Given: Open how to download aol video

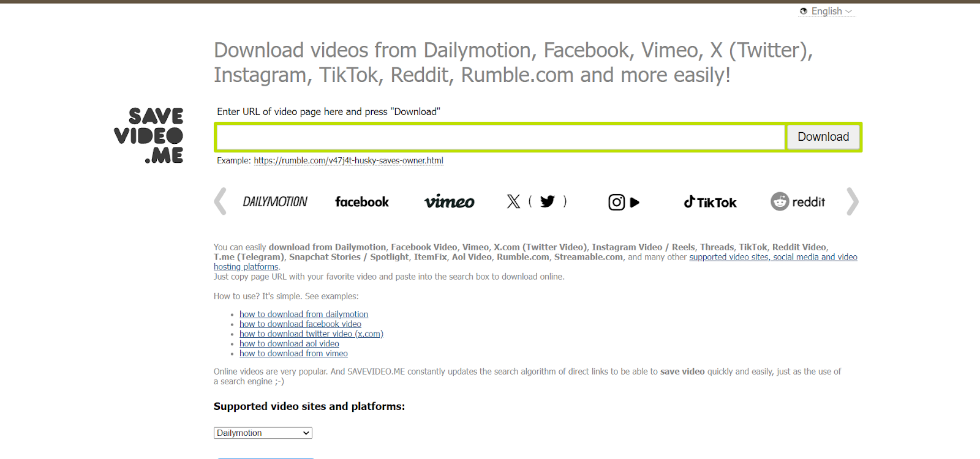Looking at the screenshot, I should 289,343.
